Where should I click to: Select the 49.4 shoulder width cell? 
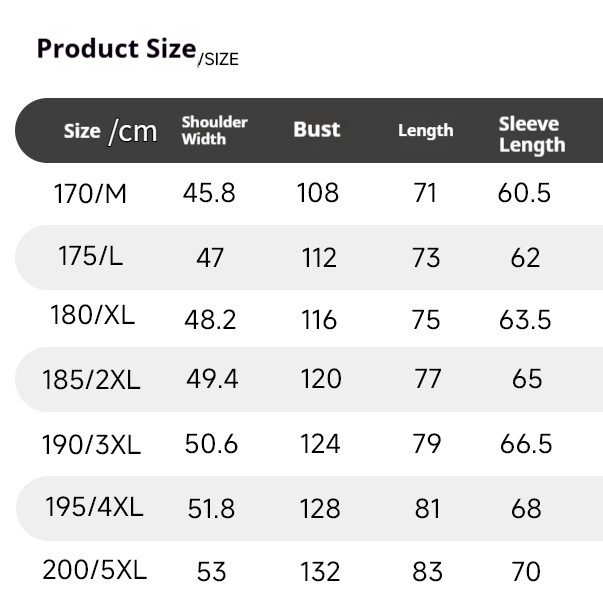[x=212, y=380]
